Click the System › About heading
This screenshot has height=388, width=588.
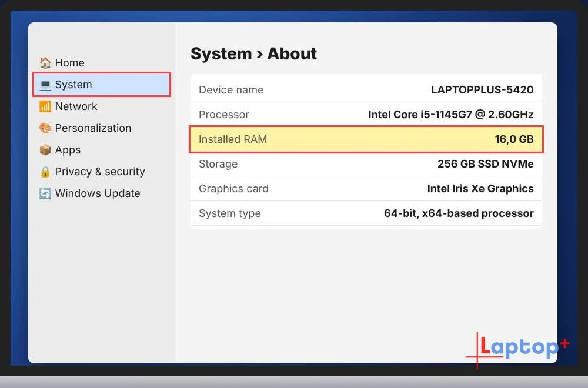point(253,53)
